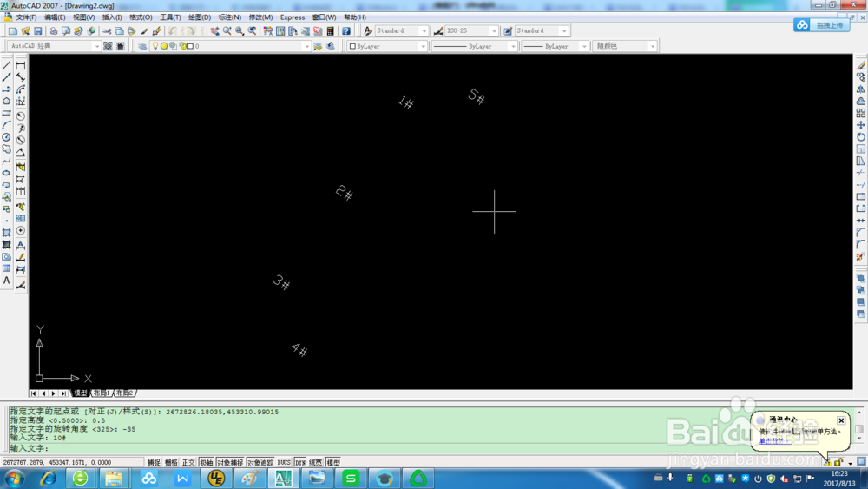Open the 视图(V) menu
Viewport: 868px width, 489px height.
tap(83, 17)
